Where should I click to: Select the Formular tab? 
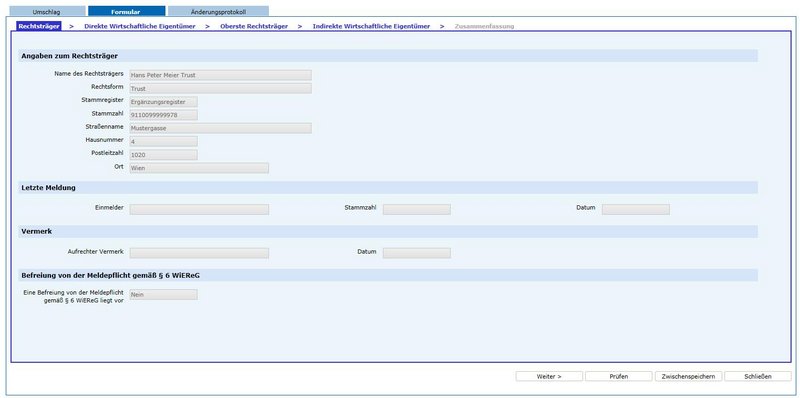[x=126, y=11]
